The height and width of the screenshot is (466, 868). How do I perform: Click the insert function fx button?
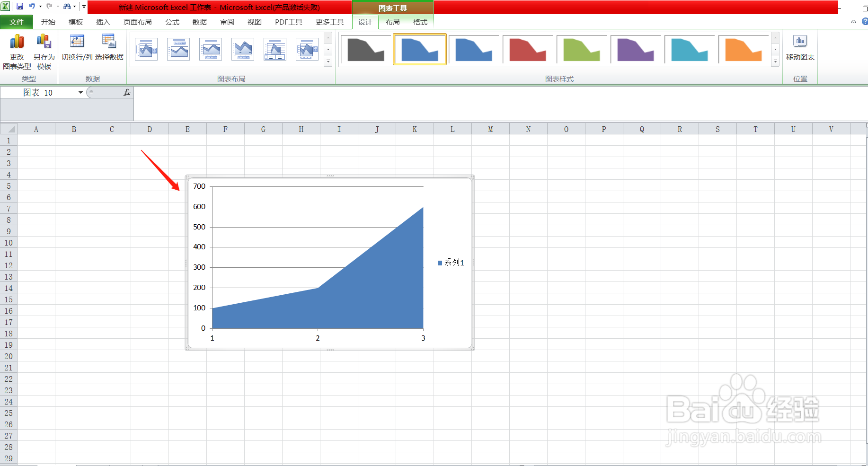tap(127, 93)
